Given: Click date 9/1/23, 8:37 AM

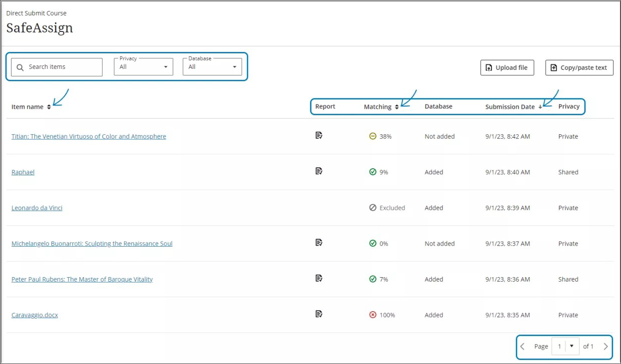Looking at the screenshot, I should pyautogui.click(x=507, y=244).
